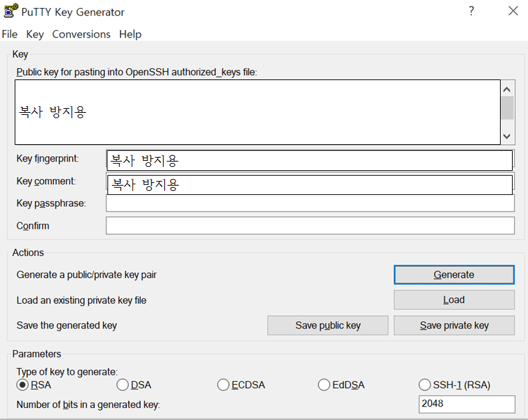Click the Generate button
528x420 pixels.
(454, 274)
